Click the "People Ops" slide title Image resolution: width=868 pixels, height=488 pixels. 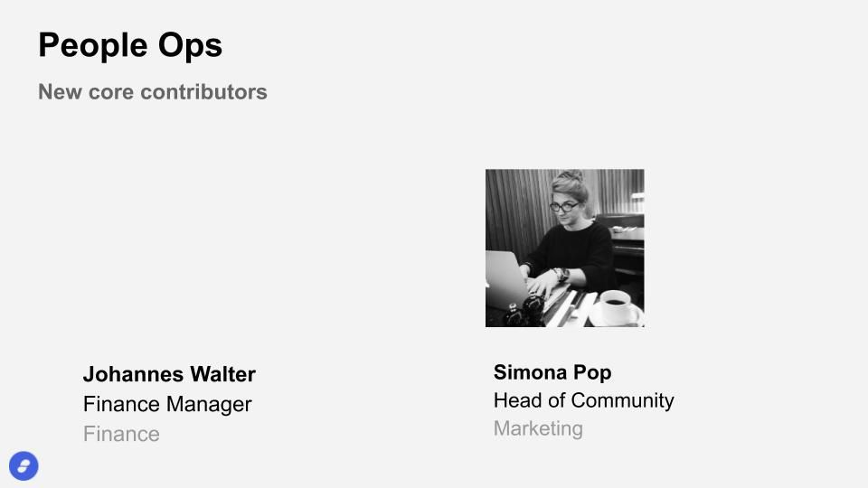130,45
